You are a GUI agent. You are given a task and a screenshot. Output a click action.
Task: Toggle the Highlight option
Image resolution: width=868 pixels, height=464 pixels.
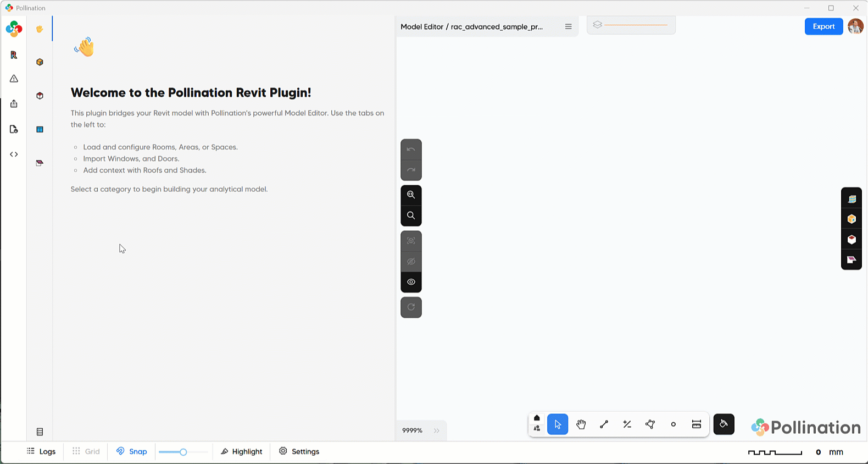coord(242,451)
